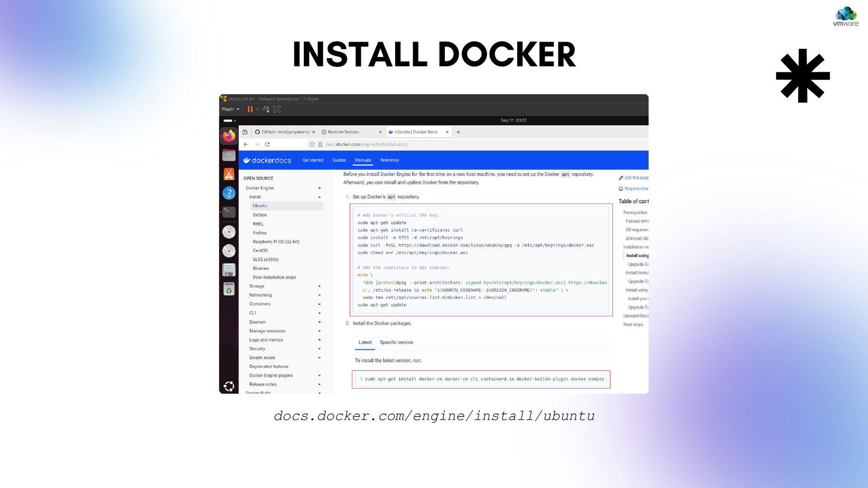The width and height of the screenshot is (868, 488).
Task: Click the Edit this page link
Action: tap(636, 178)
